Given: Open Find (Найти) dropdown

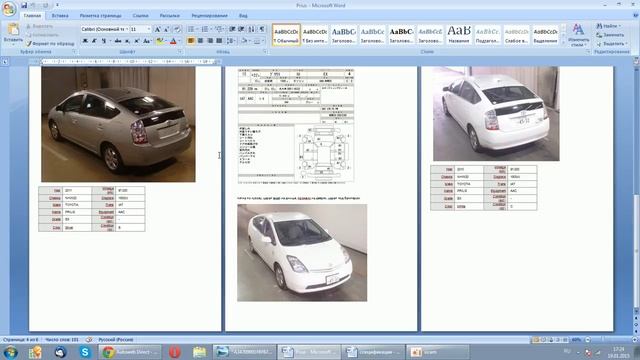Looking at the screenshot, I should pyautogui.click(x=609, y=26).
